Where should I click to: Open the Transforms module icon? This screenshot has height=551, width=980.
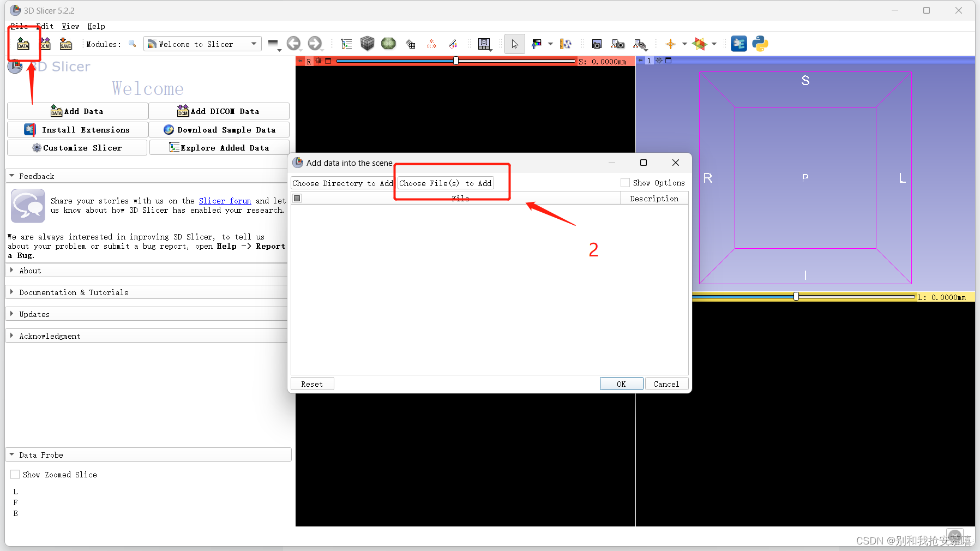(411, 44)
